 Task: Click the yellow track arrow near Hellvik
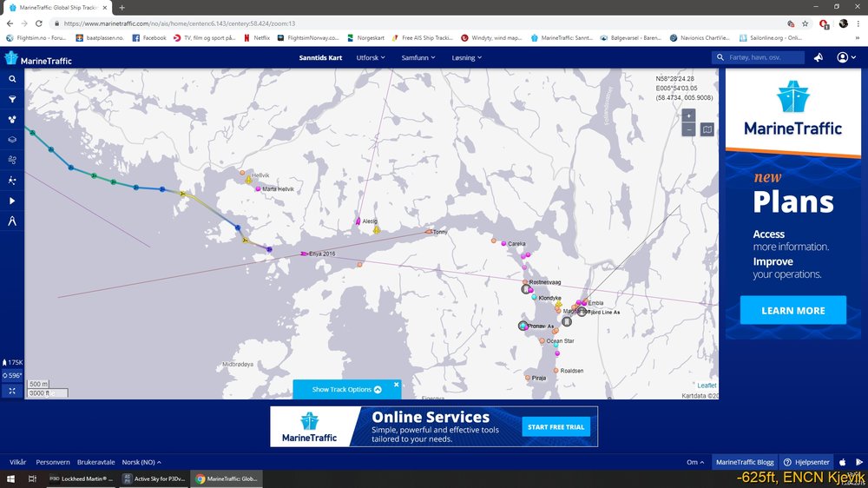[182, 194]
